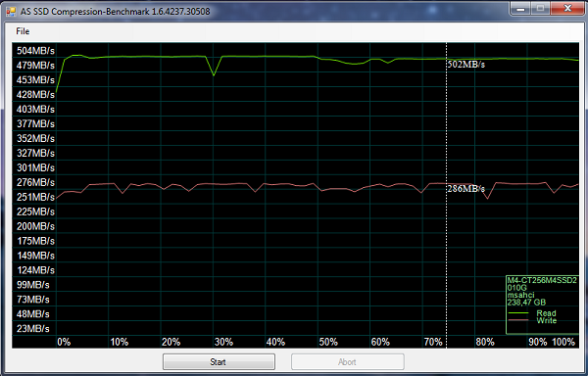The image size is (588, 376).
Task: Close the AS SSD Compression-Benchmark window
Action: click(567, 8)
